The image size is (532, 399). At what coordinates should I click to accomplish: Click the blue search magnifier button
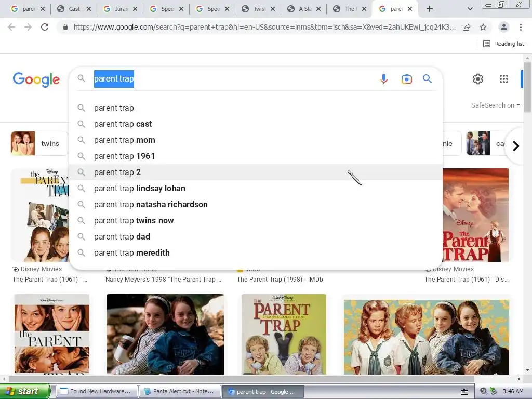427,79
